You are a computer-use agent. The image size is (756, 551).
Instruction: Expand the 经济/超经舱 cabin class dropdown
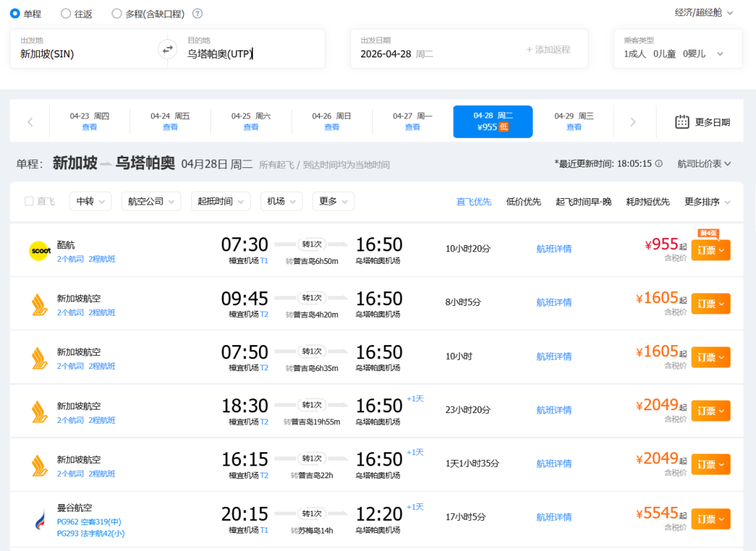(703, 13)
